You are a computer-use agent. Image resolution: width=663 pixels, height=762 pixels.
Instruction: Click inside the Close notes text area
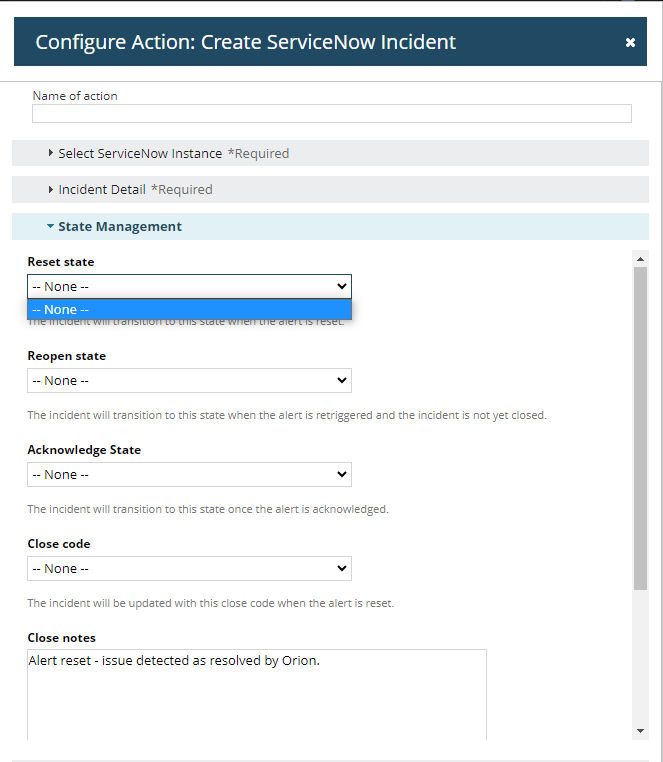(x=257, y=695)
